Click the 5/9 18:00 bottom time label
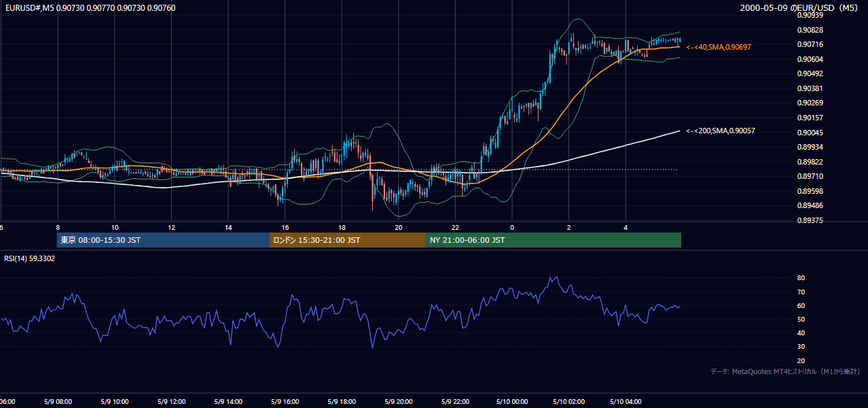The height and width of the screenshot is (408, 868). coord(341,401)
